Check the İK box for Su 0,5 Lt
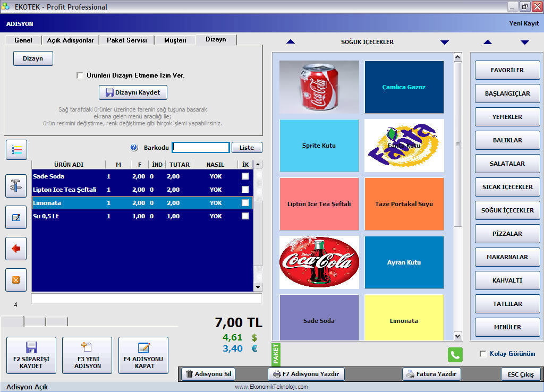The width and height of the screenshot is (544, 392). [245, 216]
